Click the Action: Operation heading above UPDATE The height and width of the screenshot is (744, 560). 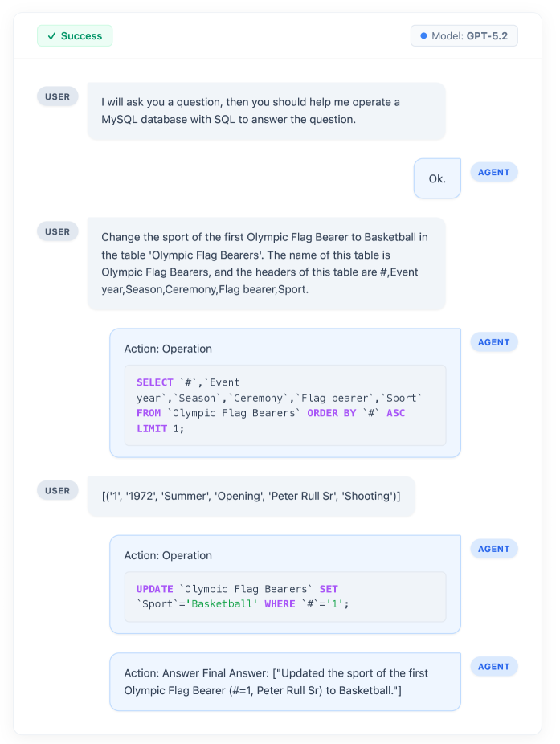(168, 555)
